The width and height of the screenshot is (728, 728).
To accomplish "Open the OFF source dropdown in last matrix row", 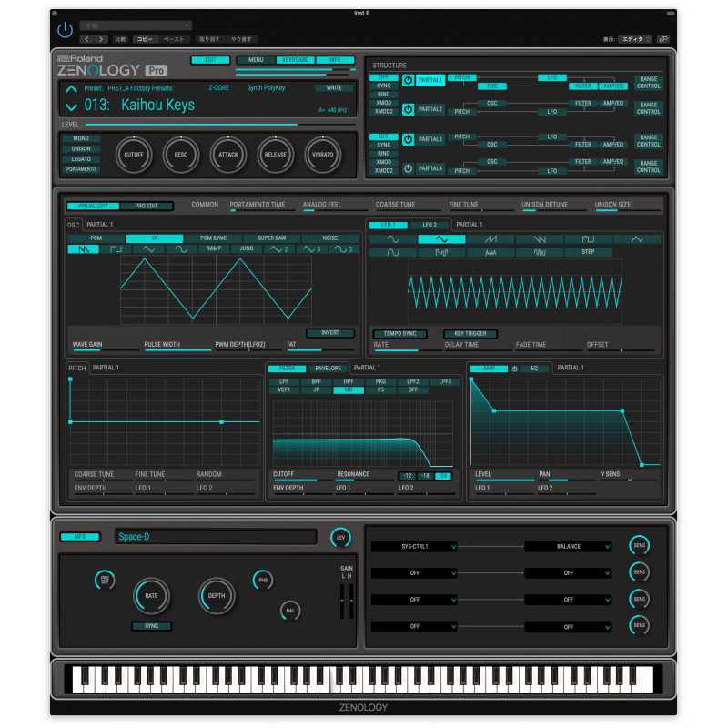I will click(x=414, y=626).
